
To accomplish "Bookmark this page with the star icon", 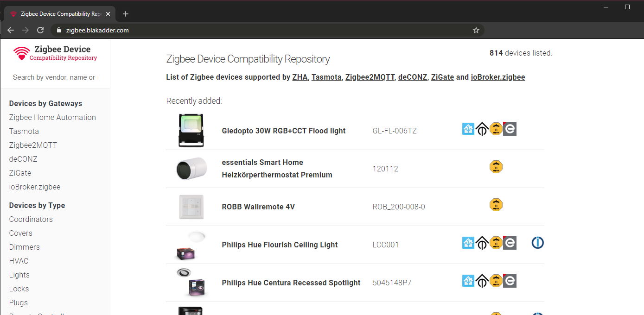I will (476, 30).
